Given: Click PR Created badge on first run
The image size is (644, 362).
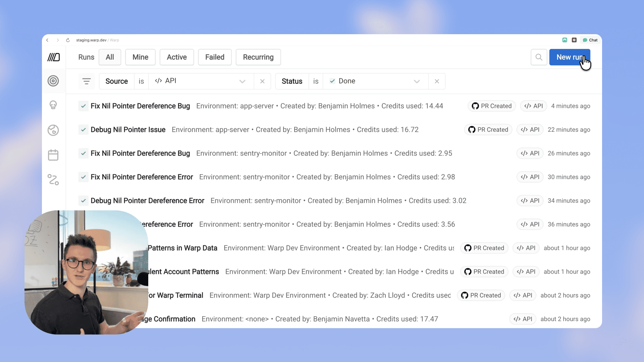Looking at the screenshot, I should tap(492, 106).
